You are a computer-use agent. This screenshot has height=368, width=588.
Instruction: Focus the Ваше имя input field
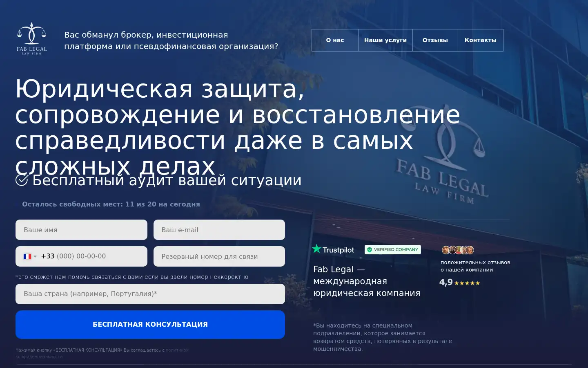click(81, 230)
